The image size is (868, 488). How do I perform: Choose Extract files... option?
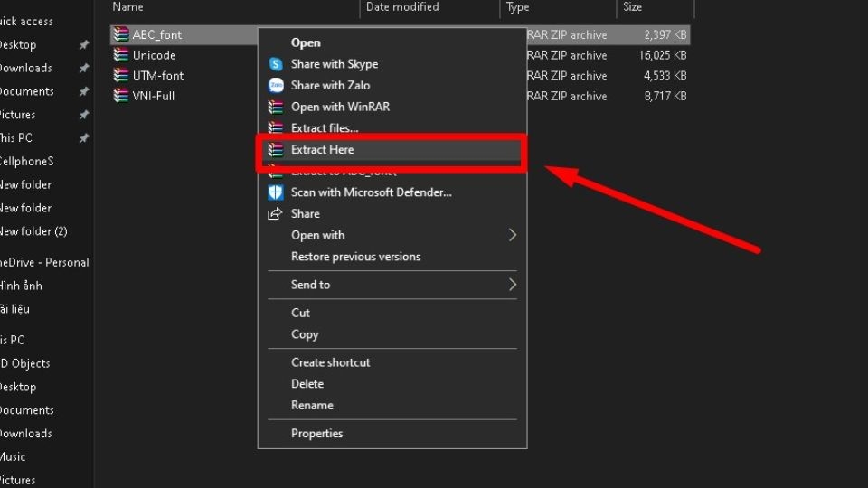[x=325, y=127]
